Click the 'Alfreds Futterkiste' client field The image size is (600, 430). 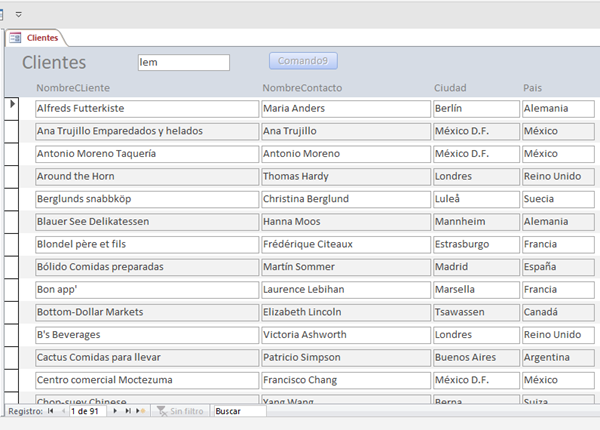pyautogui.click(x=147, y=109)
